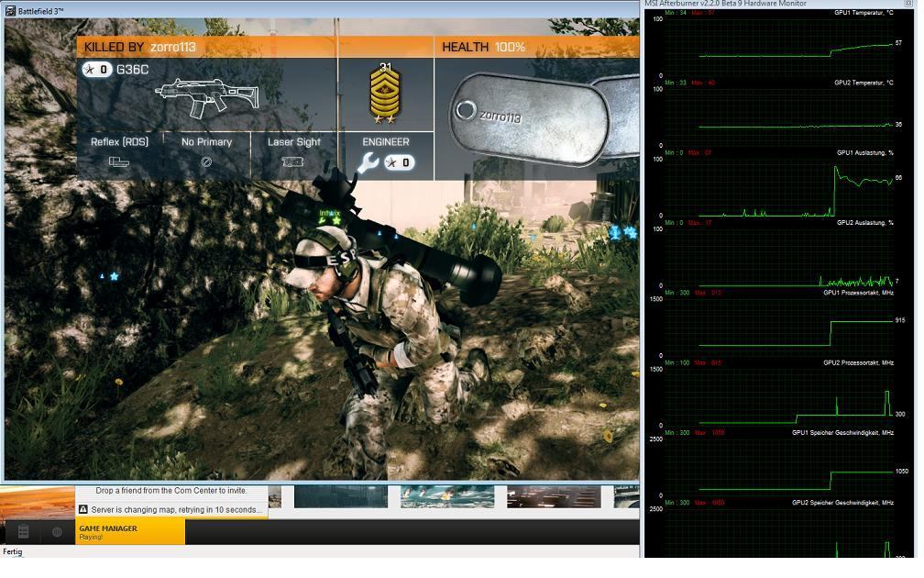
Task: Open the dark interior thumbnail
Action: click(554, 496)
